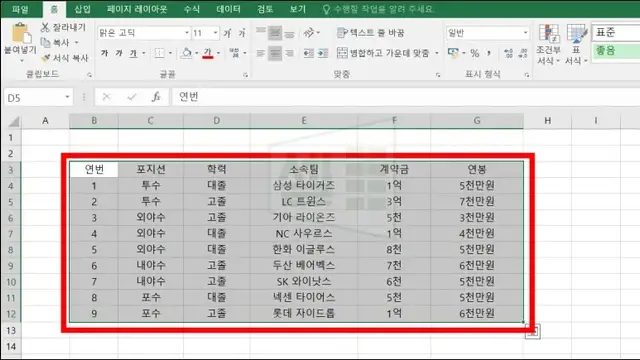Toggle underline formatting button

[133, 53]
